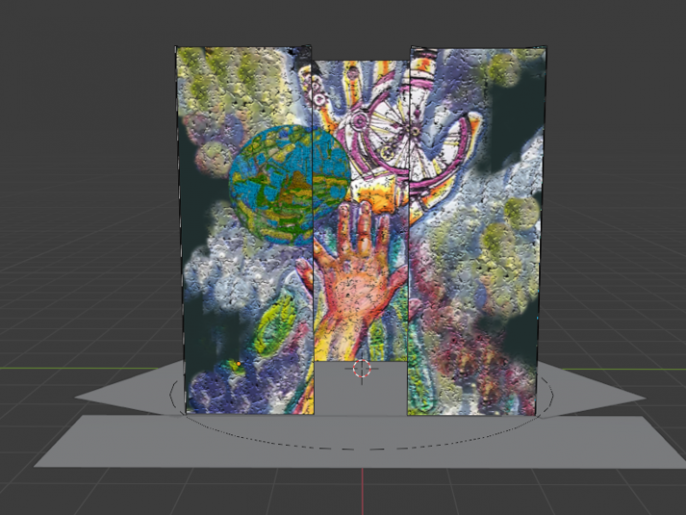The width and height of the screenshot is (686, 515).
Task: Click the 3D cursor crosshair at the base
Action: 361,368
